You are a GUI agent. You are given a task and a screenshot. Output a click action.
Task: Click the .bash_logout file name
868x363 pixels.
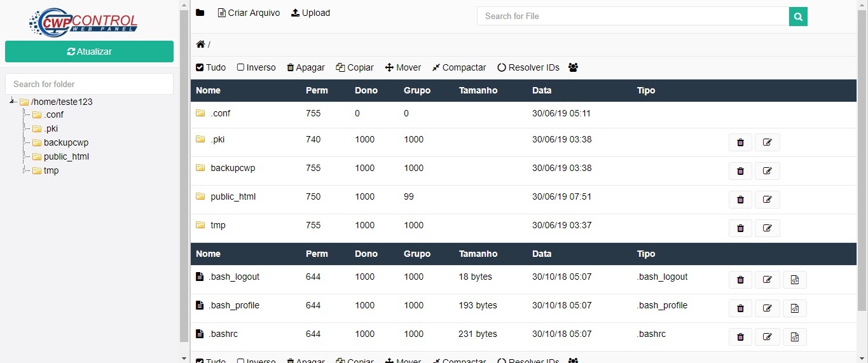(234, 277)
